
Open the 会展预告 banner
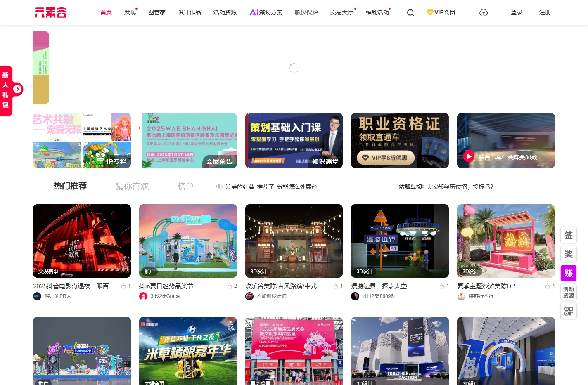(189, 140)
